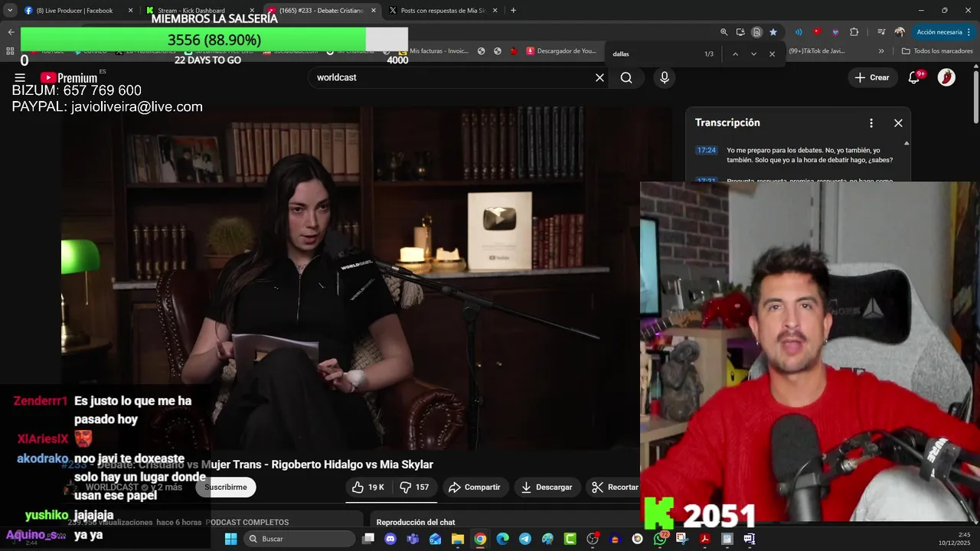Open Discord from the taskbar
This screenshot has height=551, width=980.
(x=390, y=539)
